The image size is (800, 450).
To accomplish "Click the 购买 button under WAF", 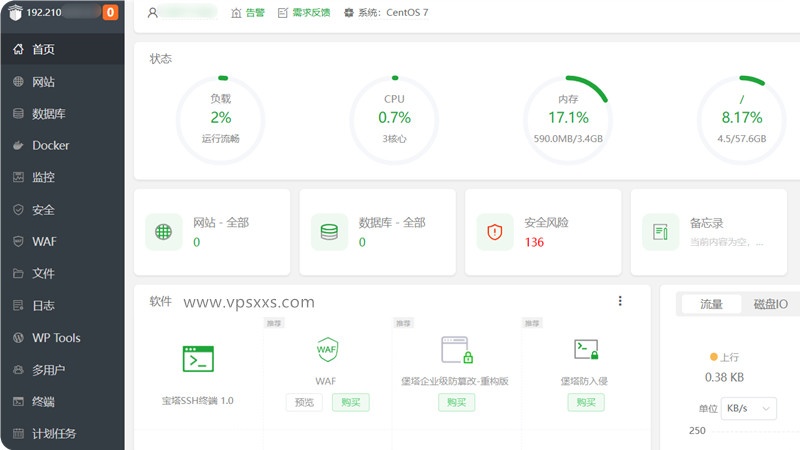I will click(351, 402).
